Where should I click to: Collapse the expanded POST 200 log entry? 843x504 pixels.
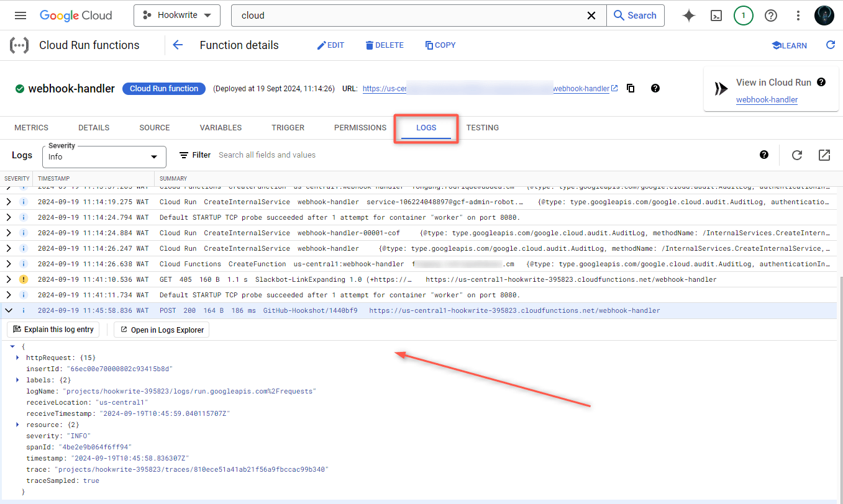[x=8, y=310]
